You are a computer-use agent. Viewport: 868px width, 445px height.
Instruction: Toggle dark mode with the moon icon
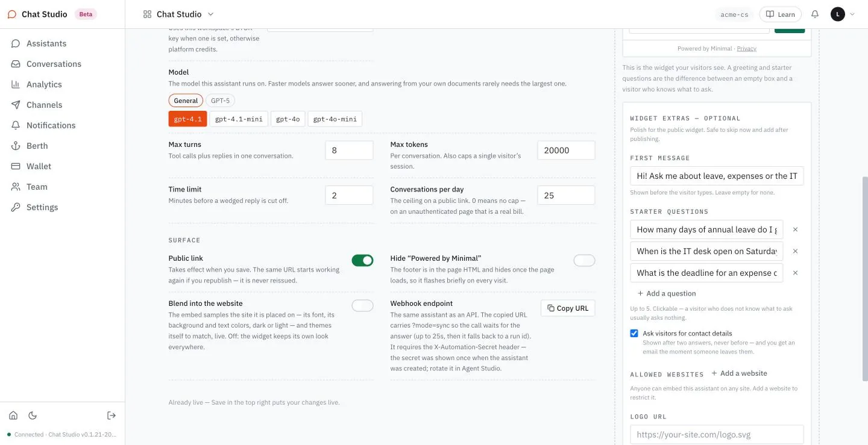tap(33, 415)
